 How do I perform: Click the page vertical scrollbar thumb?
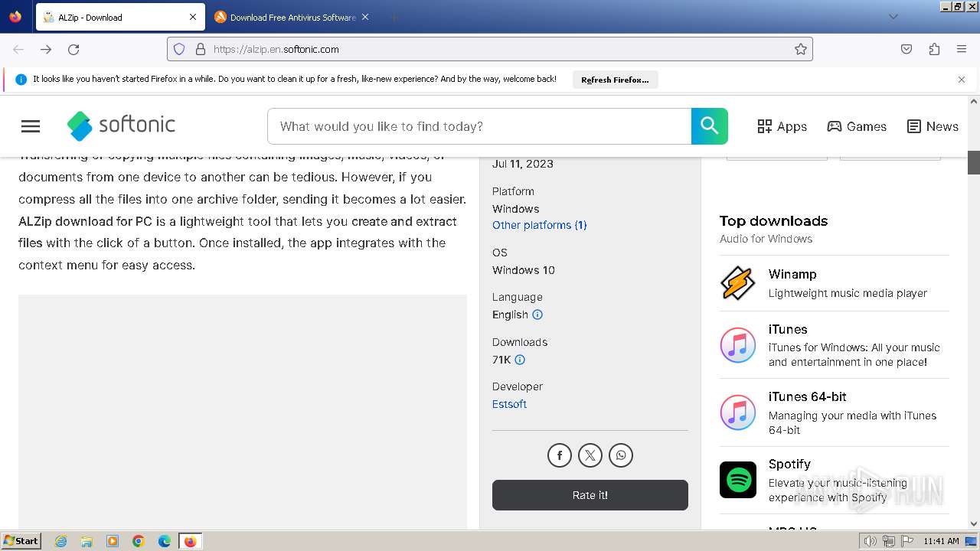974,162
